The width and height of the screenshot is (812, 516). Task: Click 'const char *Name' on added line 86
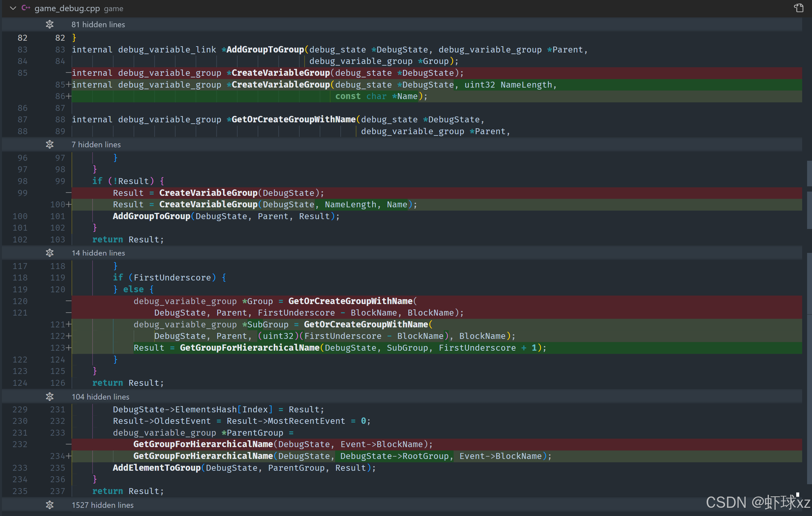point(376,96)
